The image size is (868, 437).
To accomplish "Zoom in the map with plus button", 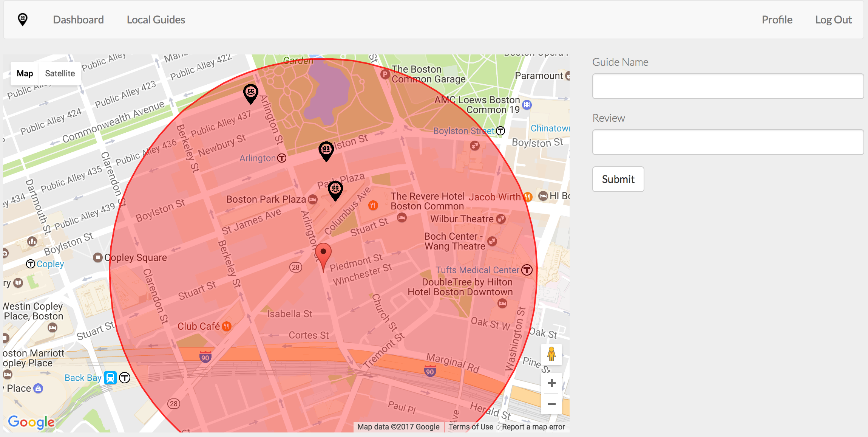I will click(x=551, y=383).
